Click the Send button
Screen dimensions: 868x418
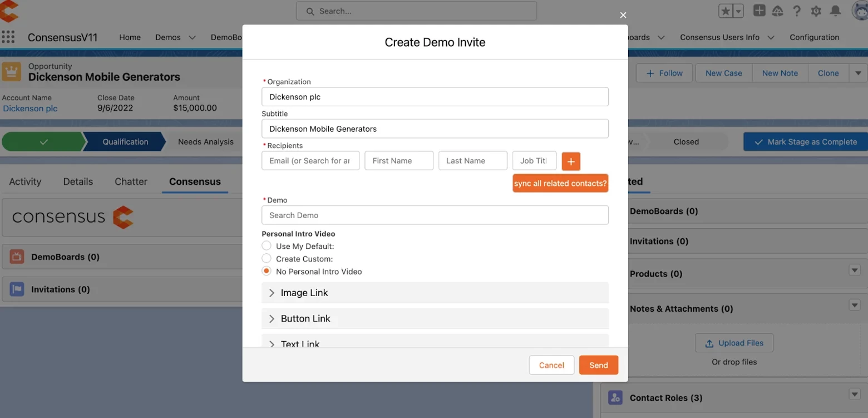pyautogui.click(x=599, y=365)
